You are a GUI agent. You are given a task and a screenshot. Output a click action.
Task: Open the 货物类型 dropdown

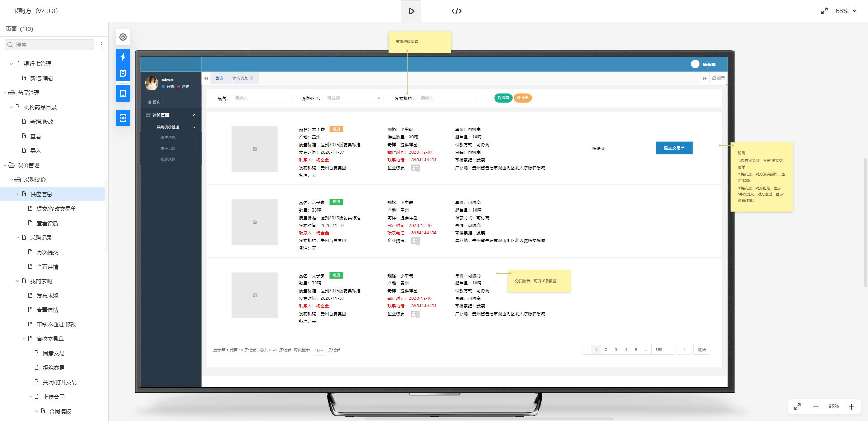coord(354,98)
